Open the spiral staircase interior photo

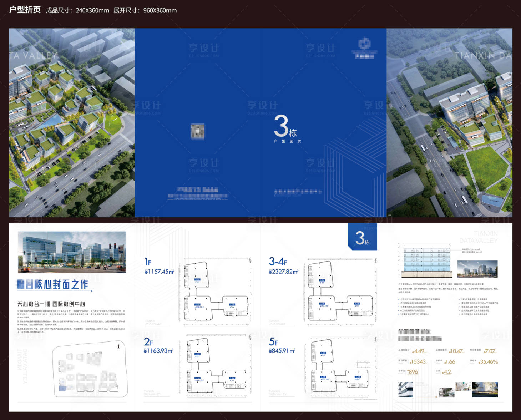(x=446, y=392)
